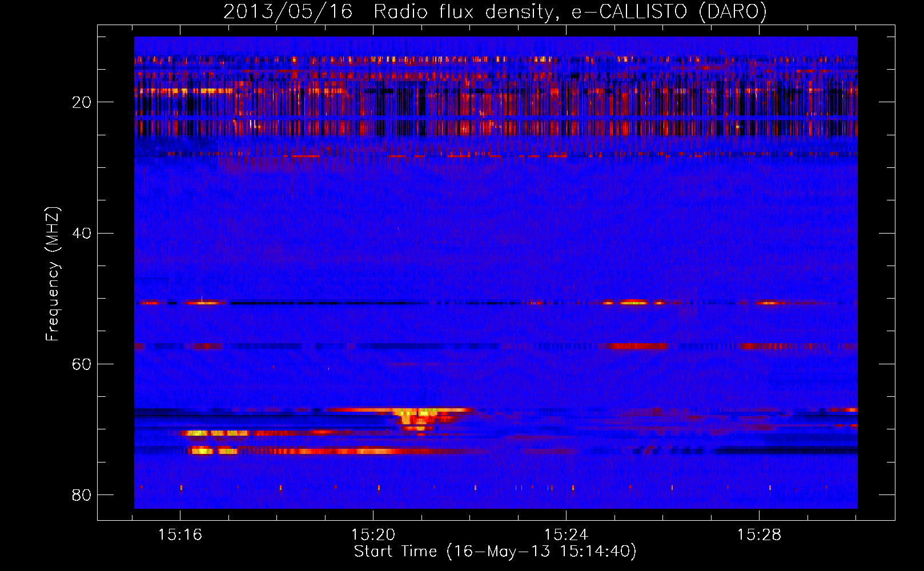Viewport: 924px width, 571px height.
Task: Click the red emission at 50 MHz near 15:25
Action: pyautogui.click(x=633, y=302)
